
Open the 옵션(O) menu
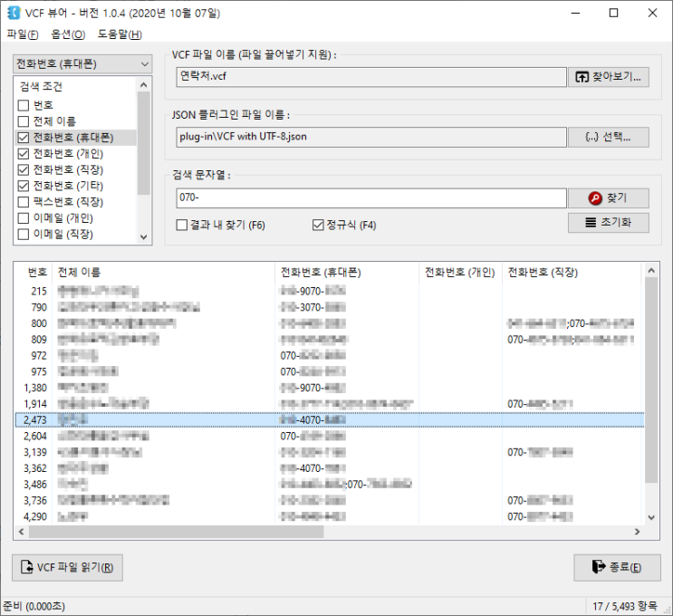(68, 34)
